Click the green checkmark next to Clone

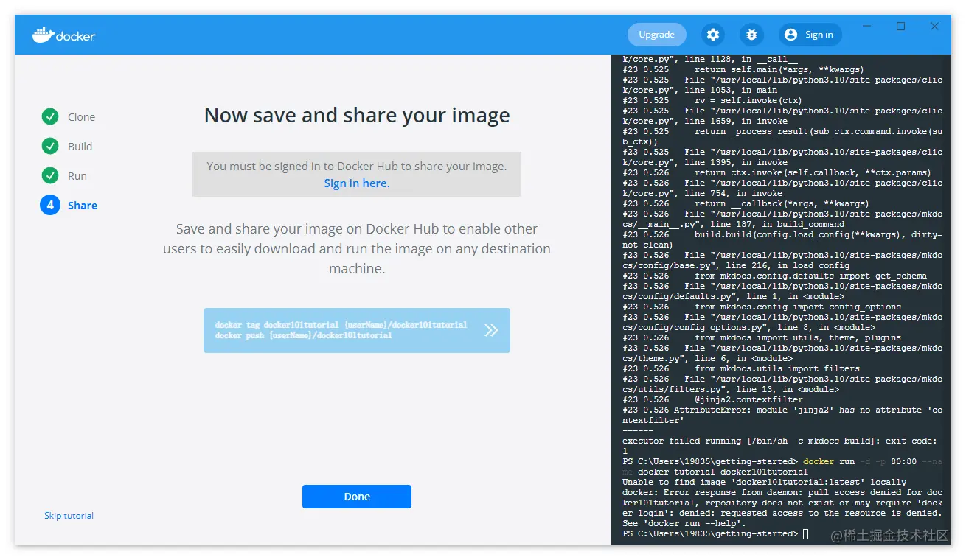click(x=50, y=116)
